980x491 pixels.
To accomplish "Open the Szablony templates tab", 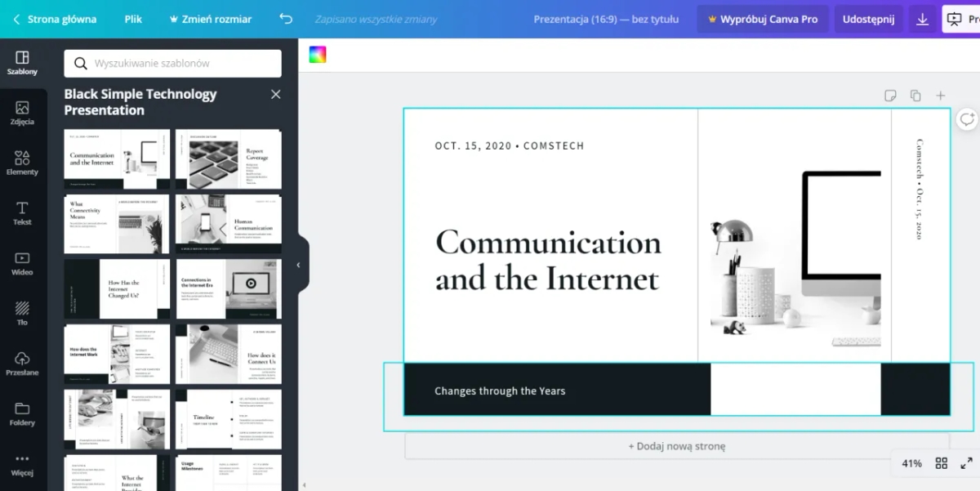I will pos(22,63).
